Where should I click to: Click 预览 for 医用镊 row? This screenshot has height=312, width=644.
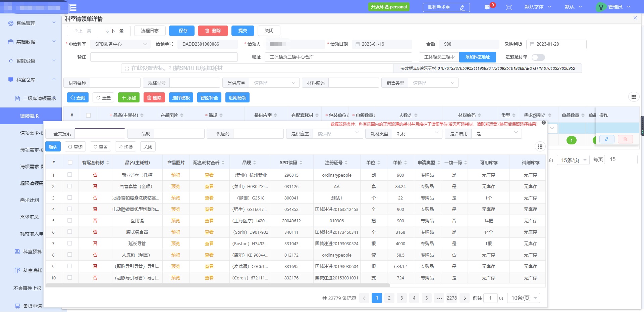175,221
